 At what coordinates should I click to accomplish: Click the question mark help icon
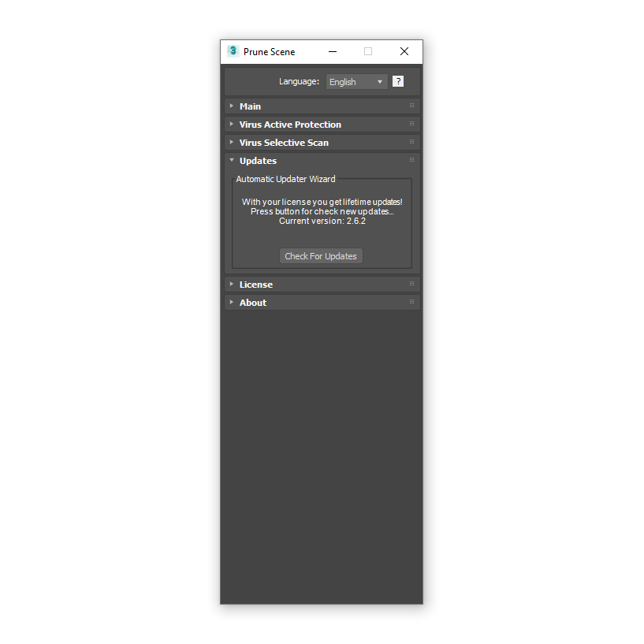(397, 81)
